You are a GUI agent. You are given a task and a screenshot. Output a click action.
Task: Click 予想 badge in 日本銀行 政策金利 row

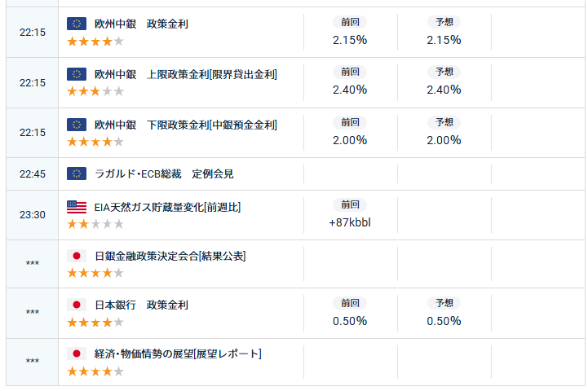coord(444,303)
